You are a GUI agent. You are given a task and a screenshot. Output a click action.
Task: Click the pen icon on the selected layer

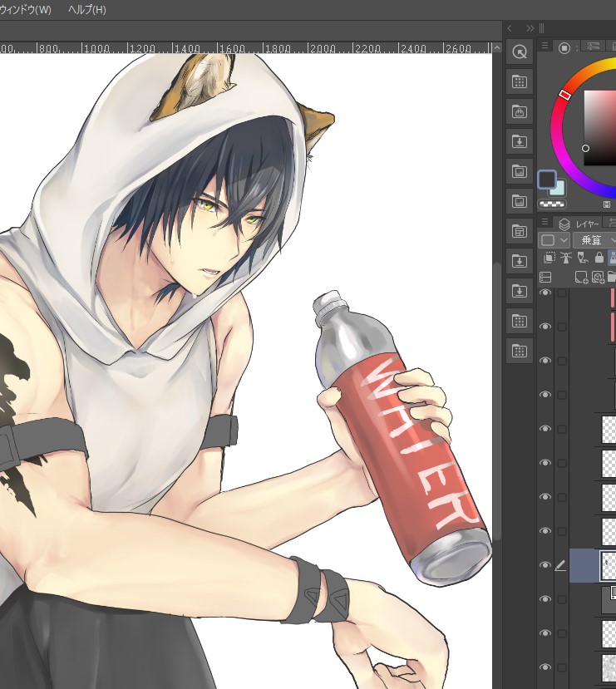(560, 566)
